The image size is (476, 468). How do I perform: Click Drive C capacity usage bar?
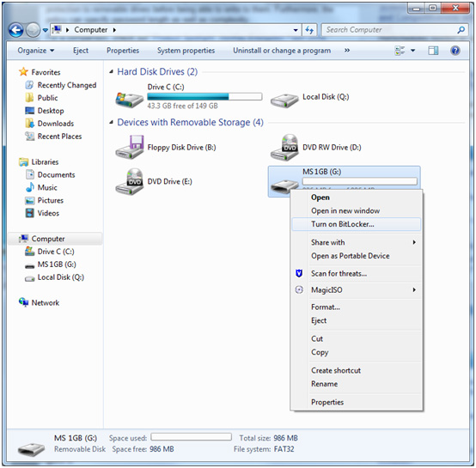point(204,97)
